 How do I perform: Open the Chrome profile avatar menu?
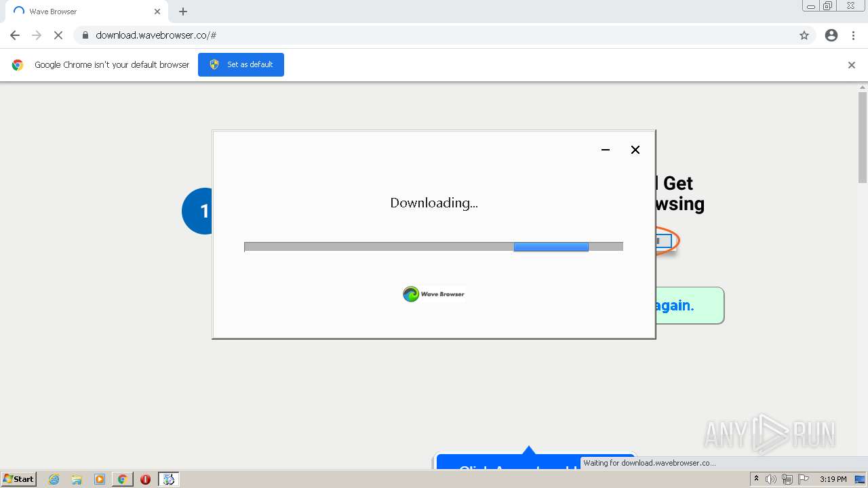pos(831,35)
